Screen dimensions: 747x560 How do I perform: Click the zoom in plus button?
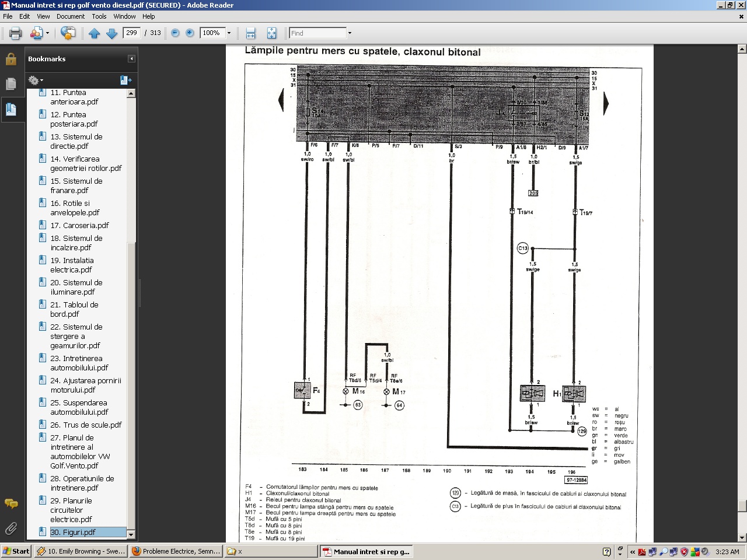(x=190, y=33)
